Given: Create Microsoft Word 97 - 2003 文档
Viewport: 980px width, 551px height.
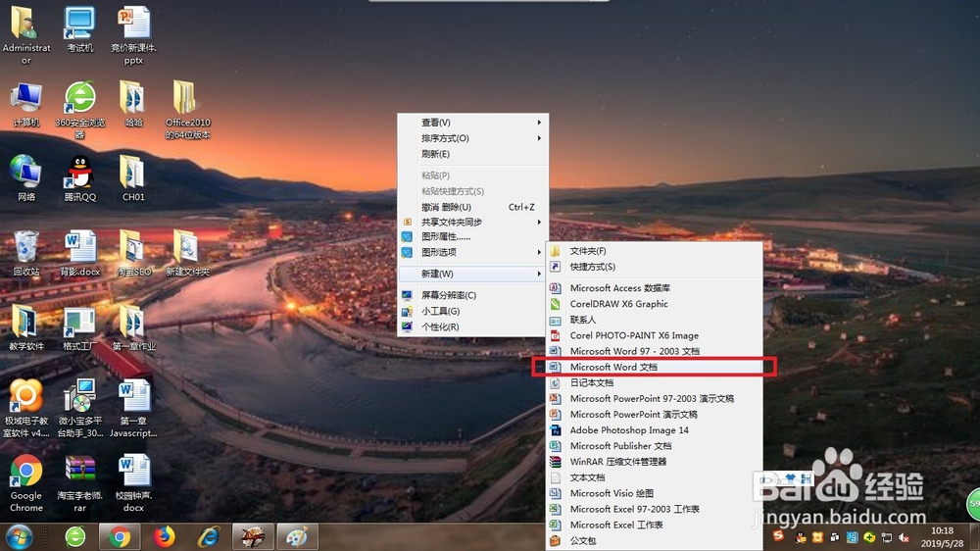Looking at the screenshot, I should coord(655,351).
